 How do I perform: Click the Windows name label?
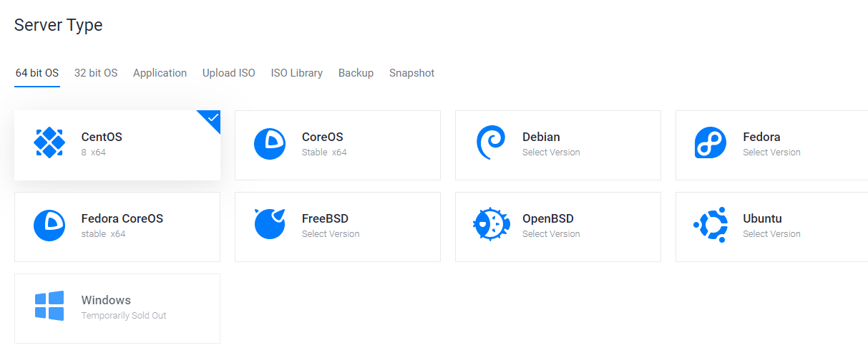(x=106, y=300)
